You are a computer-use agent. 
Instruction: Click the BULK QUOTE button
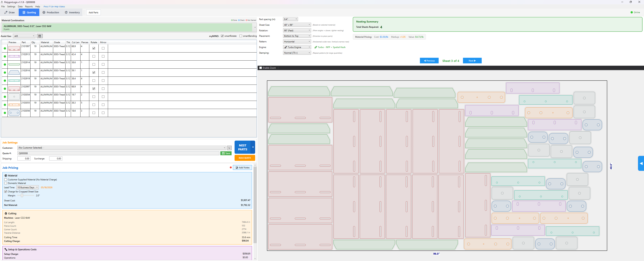245,158
